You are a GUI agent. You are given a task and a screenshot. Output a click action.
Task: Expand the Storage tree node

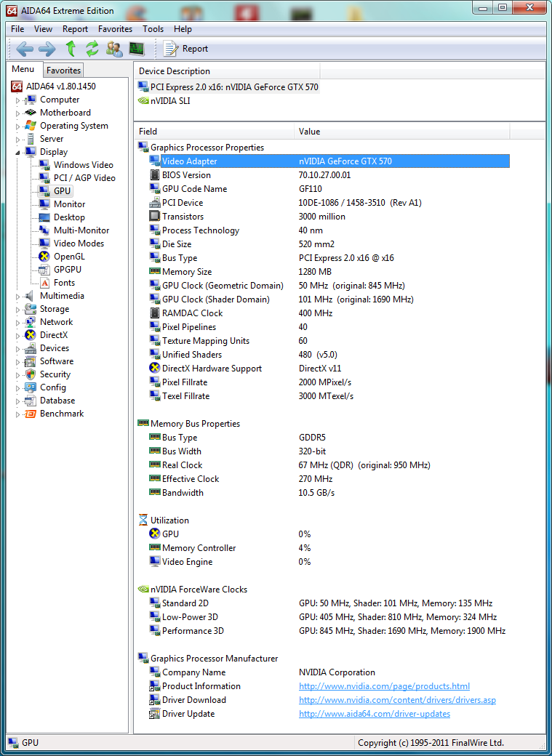point(18,309)
